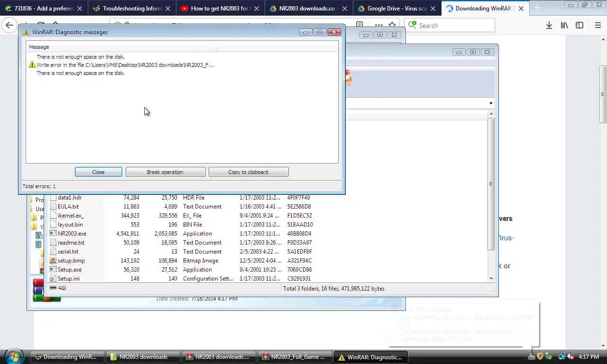Switch to NR2003_Full_Game taskbar item

[x=295, y=357]
